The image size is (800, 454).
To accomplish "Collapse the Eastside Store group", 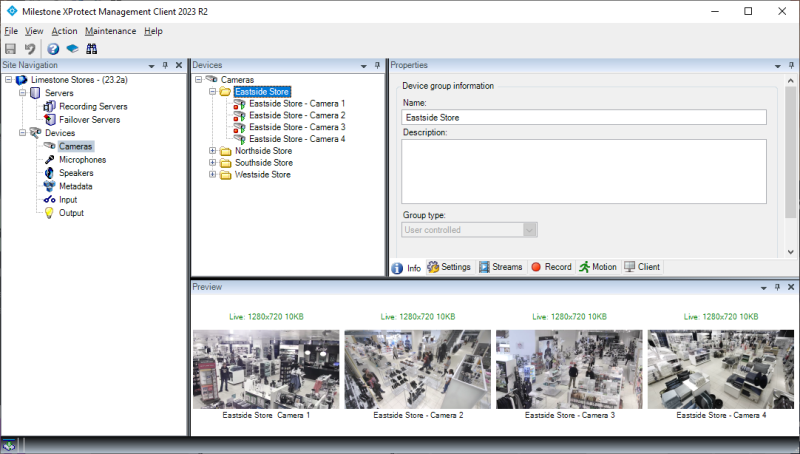I will (x=212, y=92).
